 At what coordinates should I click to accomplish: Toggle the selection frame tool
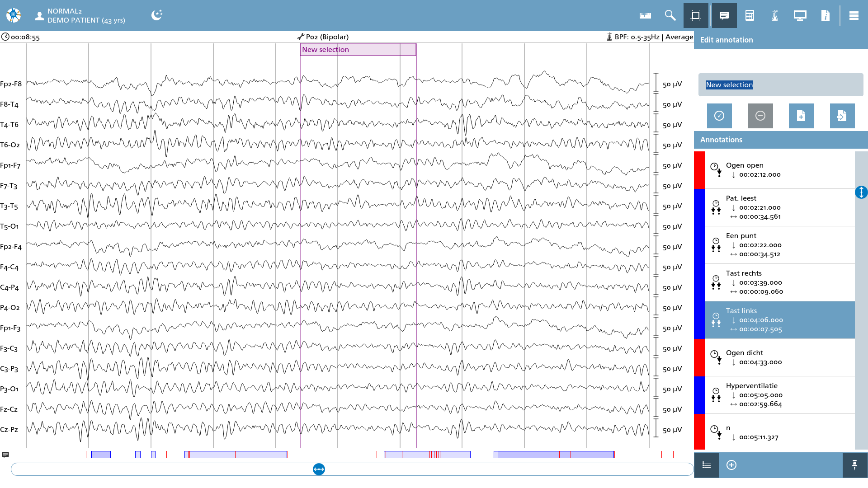(x=696, y=16)
